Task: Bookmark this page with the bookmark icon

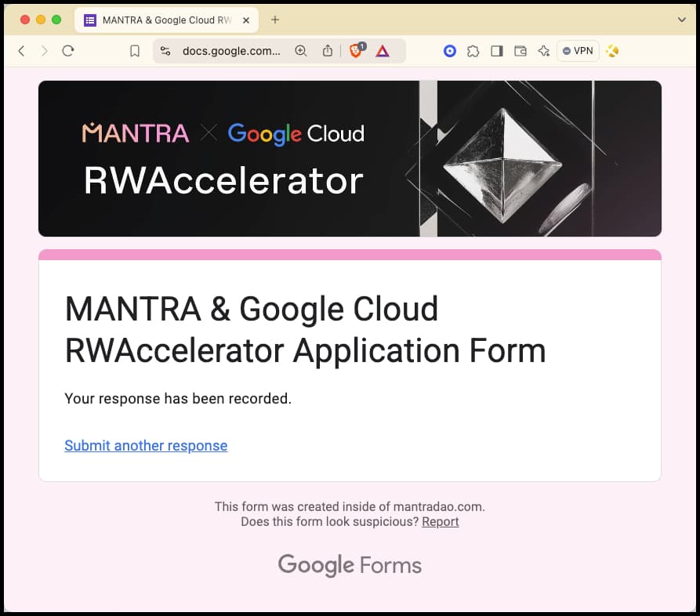Action: (x=135, y=51)
